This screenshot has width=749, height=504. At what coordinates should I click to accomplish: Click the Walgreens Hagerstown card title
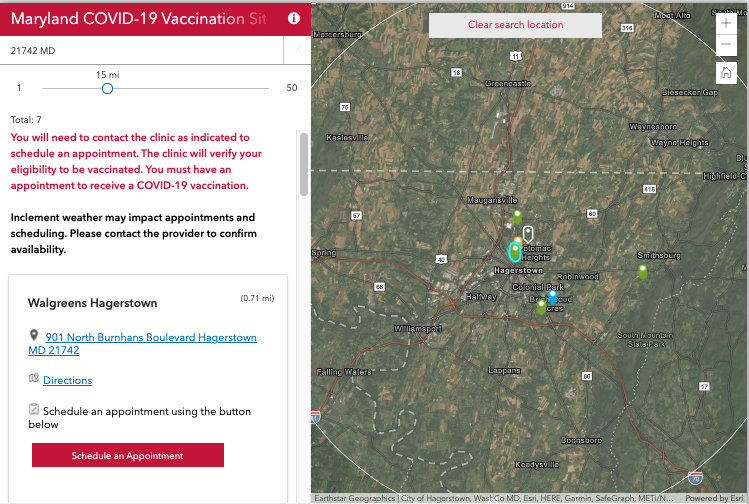click(92, 303)
